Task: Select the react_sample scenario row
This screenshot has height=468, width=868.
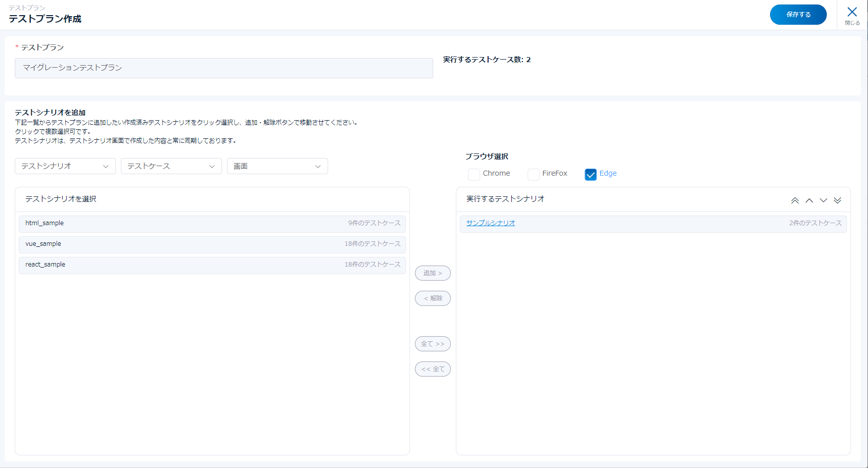Action: (212, 266)
